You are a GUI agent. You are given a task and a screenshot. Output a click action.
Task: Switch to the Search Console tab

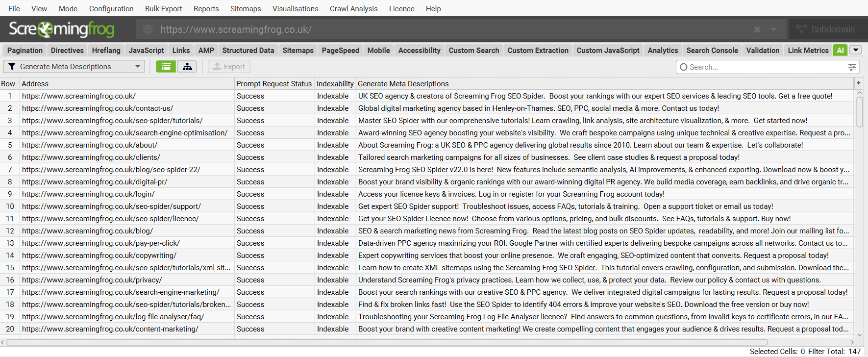(x=712, y=50)
